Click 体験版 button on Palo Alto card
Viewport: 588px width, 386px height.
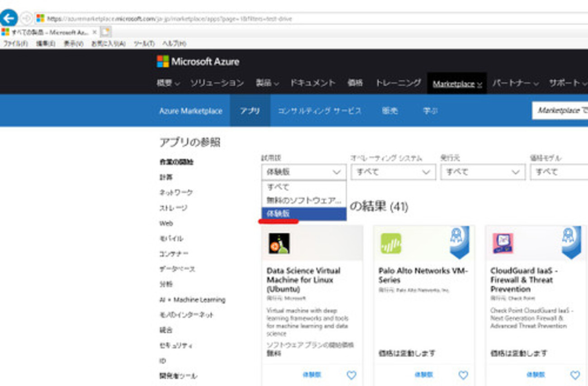pos(424,375)
